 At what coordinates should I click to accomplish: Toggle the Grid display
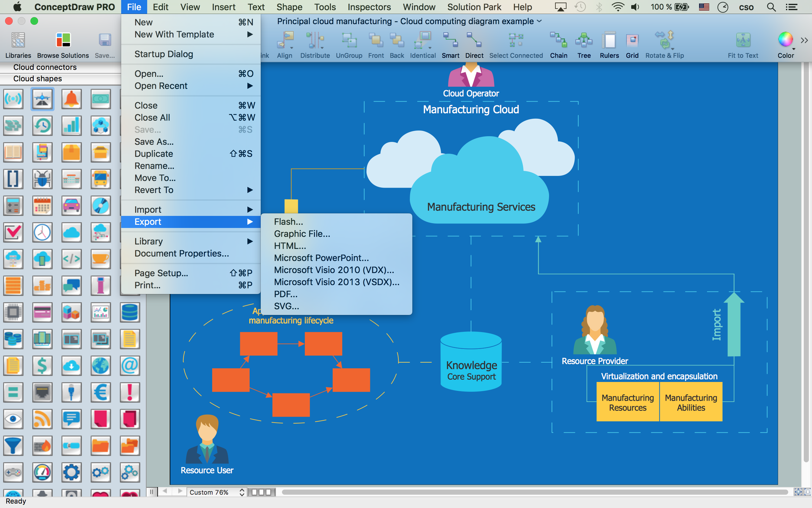tap(632, 40)
